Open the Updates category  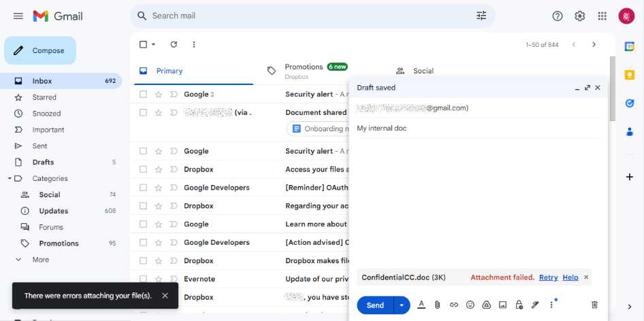[x=61, y=211]
